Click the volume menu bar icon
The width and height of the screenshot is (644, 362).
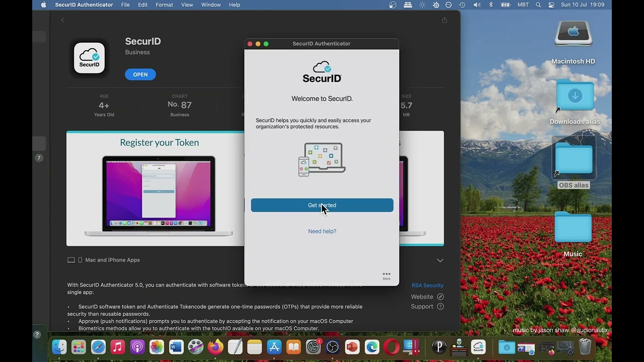(x=476, y=5)
